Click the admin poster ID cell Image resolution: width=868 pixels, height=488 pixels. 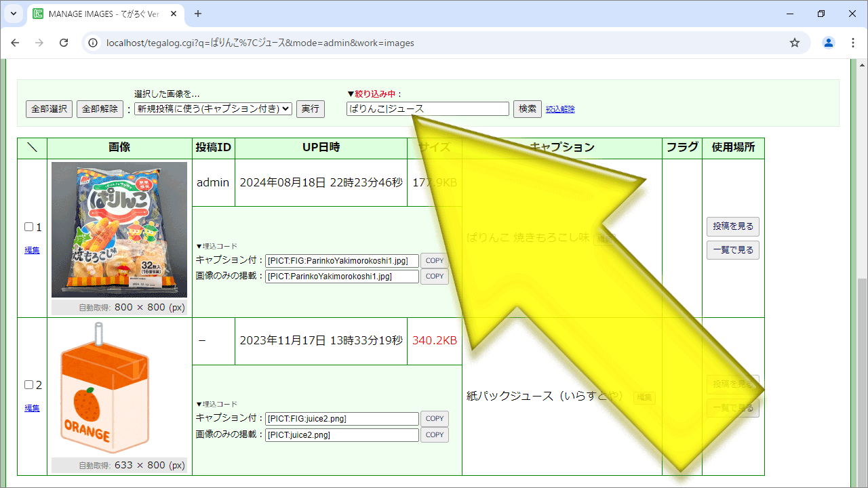pos(213,182)
